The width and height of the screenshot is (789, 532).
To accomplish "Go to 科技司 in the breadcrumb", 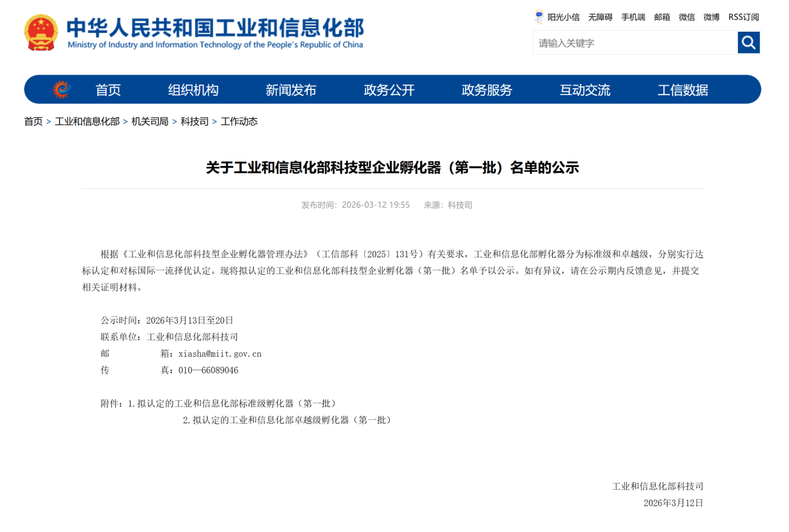I will [195, 122].
